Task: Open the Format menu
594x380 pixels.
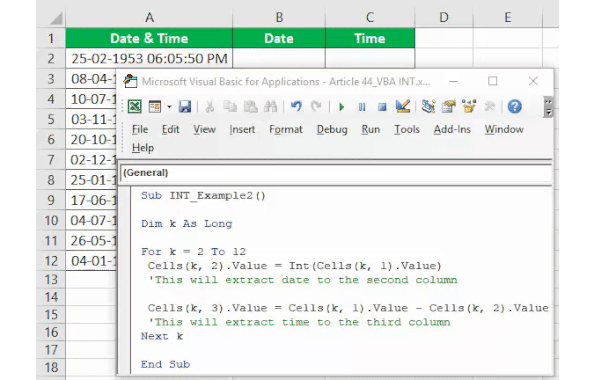Action: pyautogui.click(x=286, y=129)
